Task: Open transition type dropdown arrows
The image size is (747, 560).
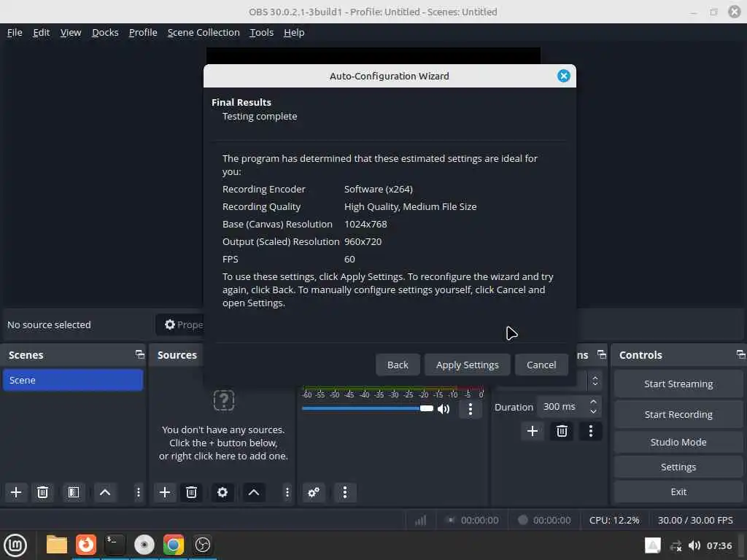Action: tap(595, 381)
